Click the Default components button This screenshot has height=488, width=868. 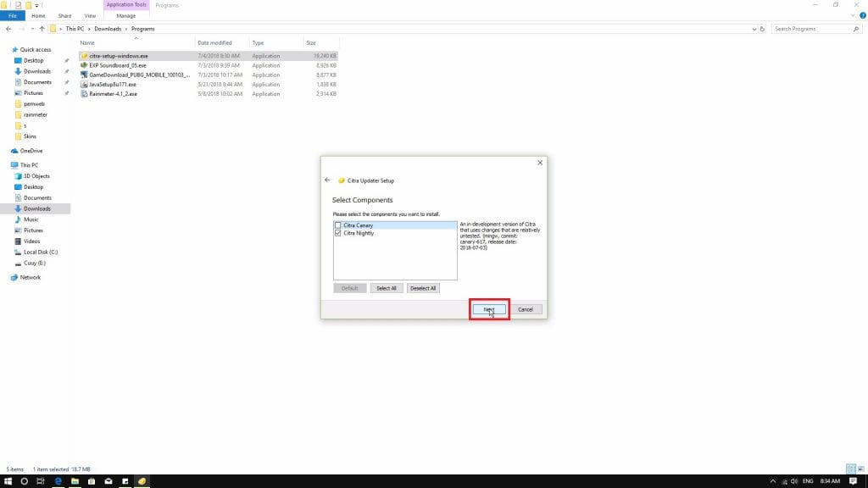[350, 288]
